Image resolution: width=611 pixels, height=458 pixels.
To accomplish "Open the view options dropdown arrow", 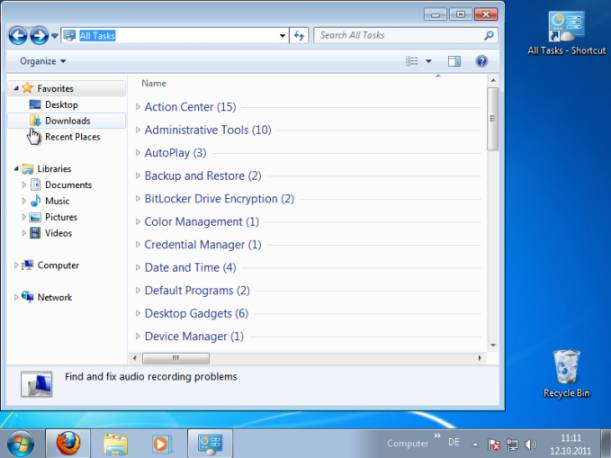I will click(x=429, y=61).
